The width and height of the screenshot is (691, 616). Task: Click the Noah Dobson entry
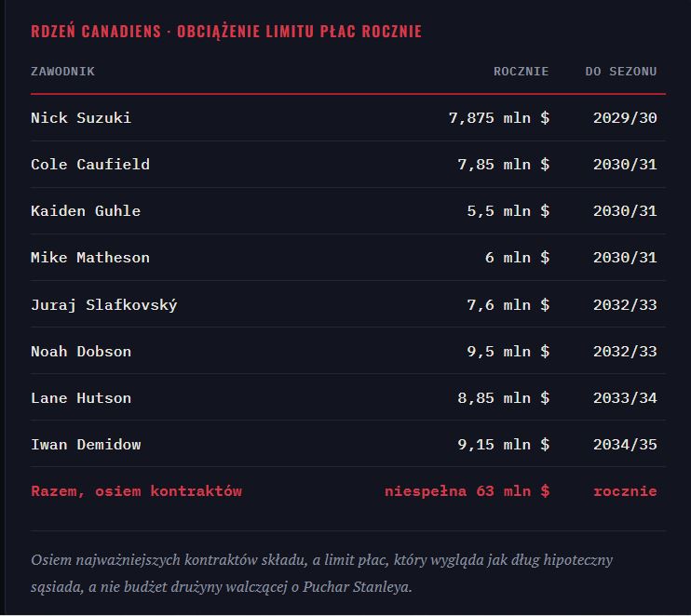tap(81, 352)
